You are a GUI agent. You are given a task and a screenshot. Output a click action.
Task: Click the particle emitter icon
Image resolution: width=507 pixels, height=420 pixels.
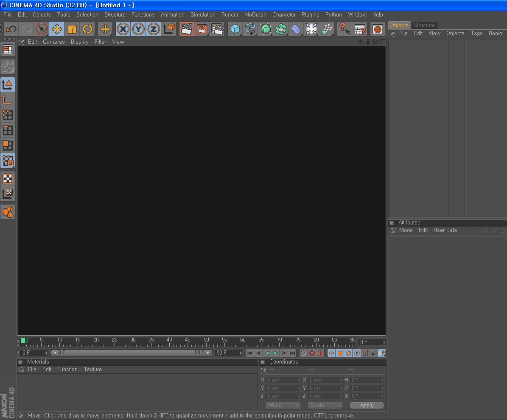(327, 29)
